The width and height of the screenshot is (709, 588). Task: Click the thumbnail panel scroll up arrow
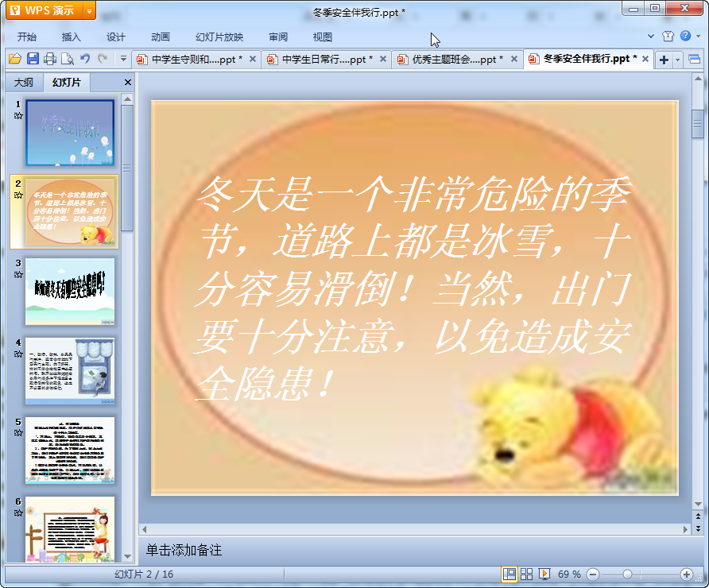(x=127, y=99)
